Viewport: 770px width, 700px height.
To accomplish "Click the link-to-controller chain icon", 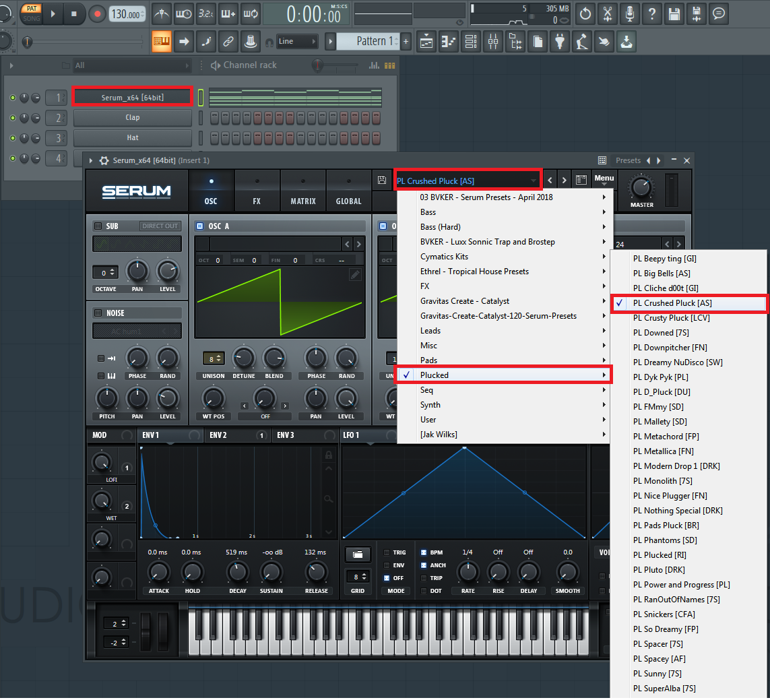I will [x=228, y=42].
